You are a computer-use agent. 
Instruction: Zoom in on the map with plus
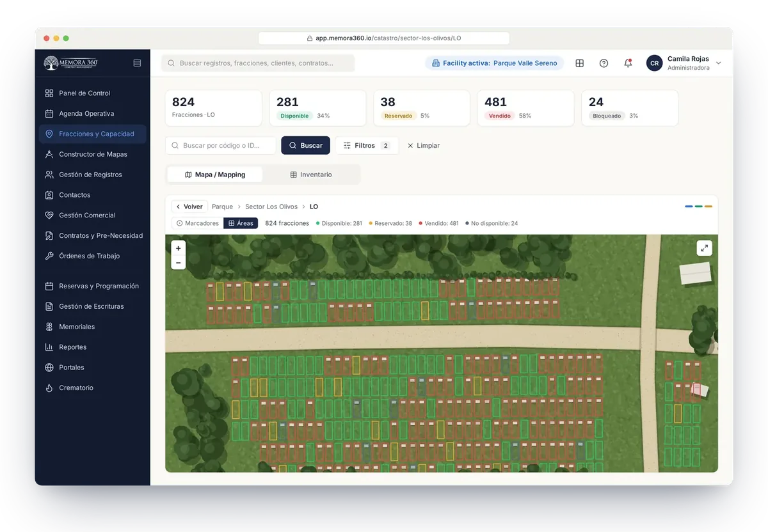coord(178,248)
